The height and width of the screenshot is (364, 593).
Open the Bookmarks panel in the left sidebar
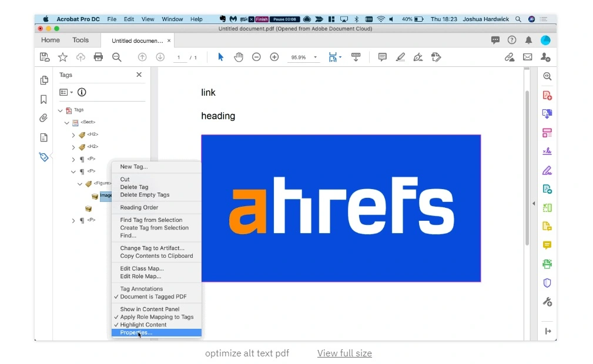point(44,99)
